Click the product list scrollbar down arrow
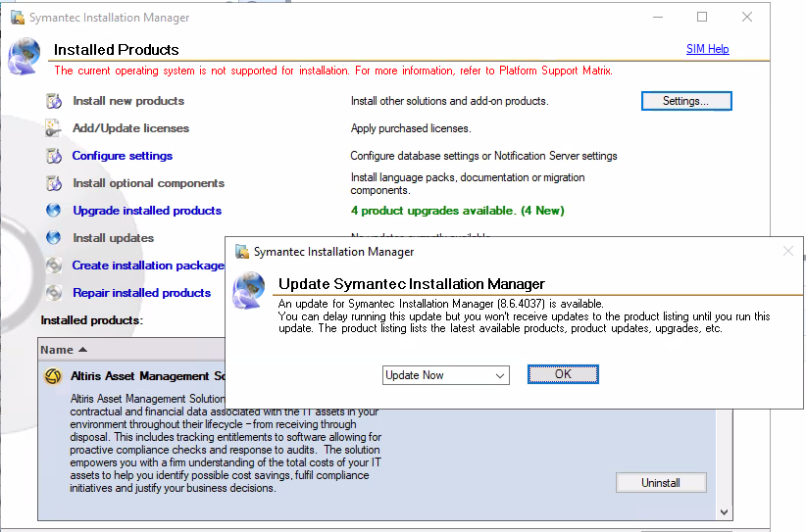This screenshot has height=532, width=806. [x=724, y=511]
